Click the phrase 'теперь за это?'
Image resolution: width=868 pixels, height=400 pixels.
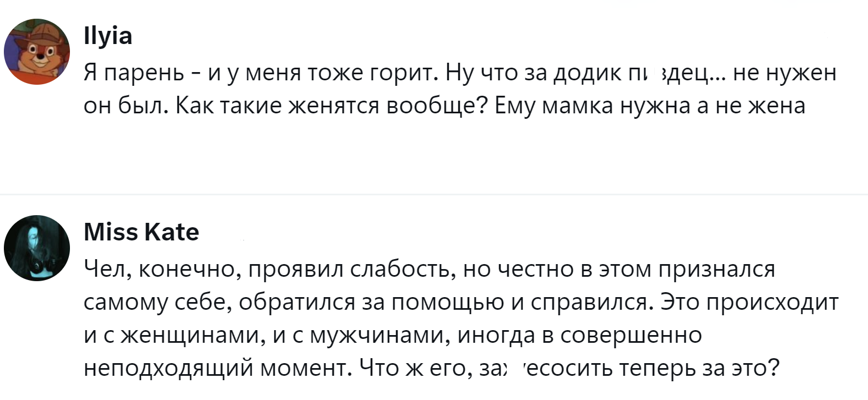[x=699, y=368]
